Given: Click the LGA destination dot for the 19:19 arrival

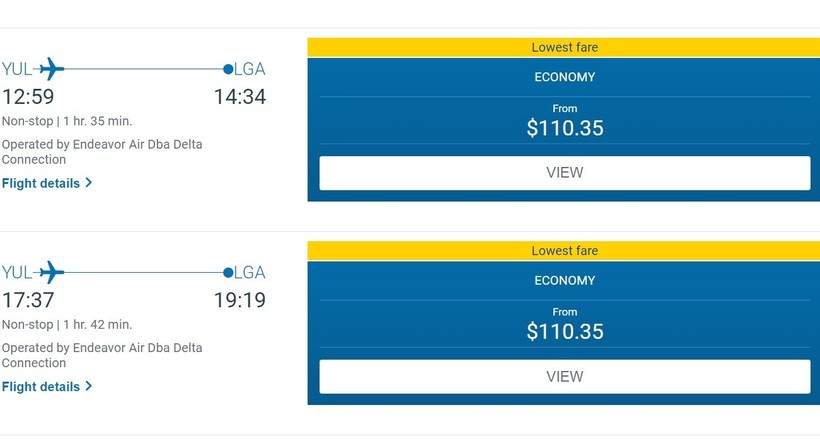Looking at the screenshot, I should (x=228, y=272).
